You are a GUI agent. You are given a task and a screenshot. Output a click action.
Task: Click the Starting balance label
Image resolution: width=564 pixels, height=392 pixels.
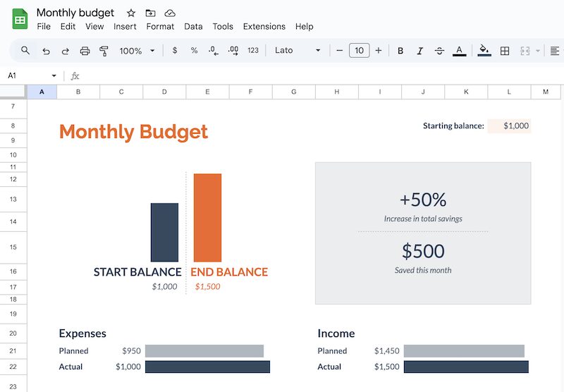coord(453,126)
